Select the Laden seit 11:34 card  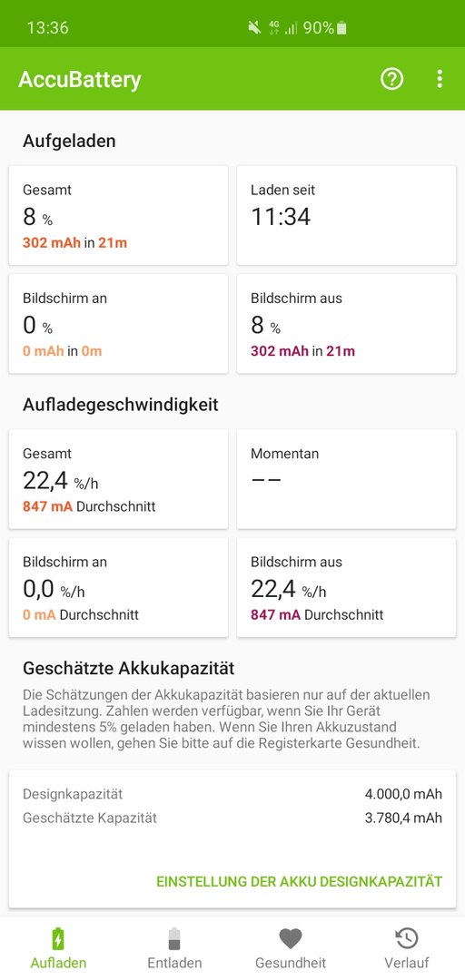click(346, 215)
